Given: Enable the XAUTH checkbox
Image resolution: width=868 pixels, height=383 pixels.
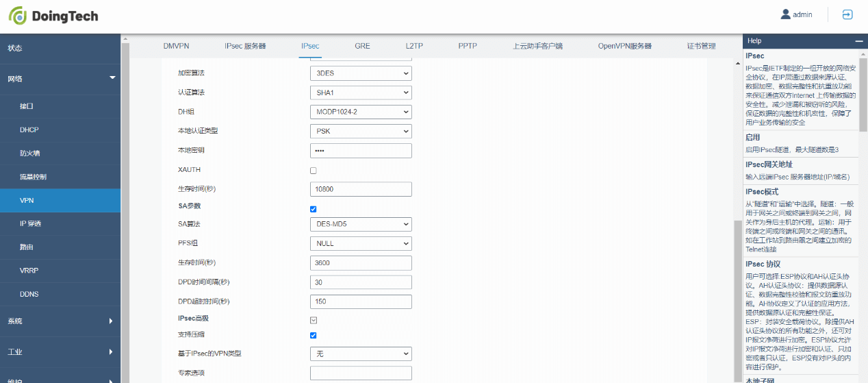Looking at the screenshot, I should tap(314, 171).
